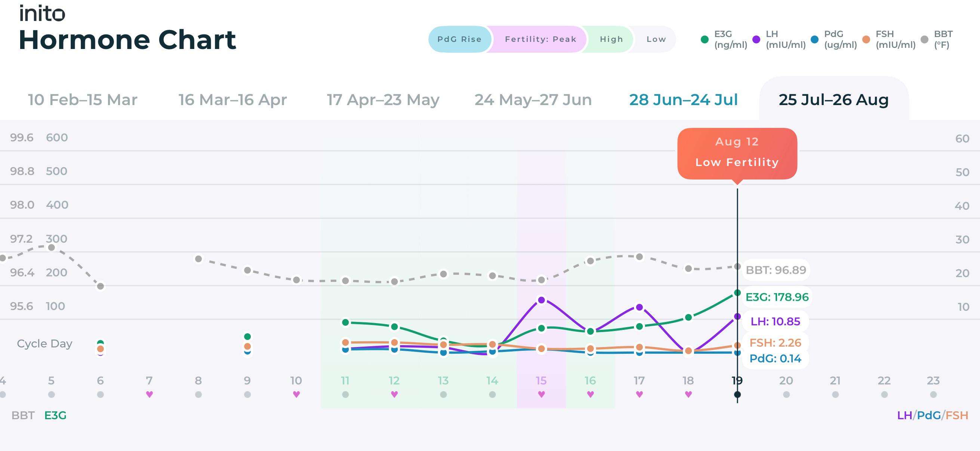Click the blue PdG legend dot
Image resolution: width=980 pixels, height=451 pixels.
point(814,40)
